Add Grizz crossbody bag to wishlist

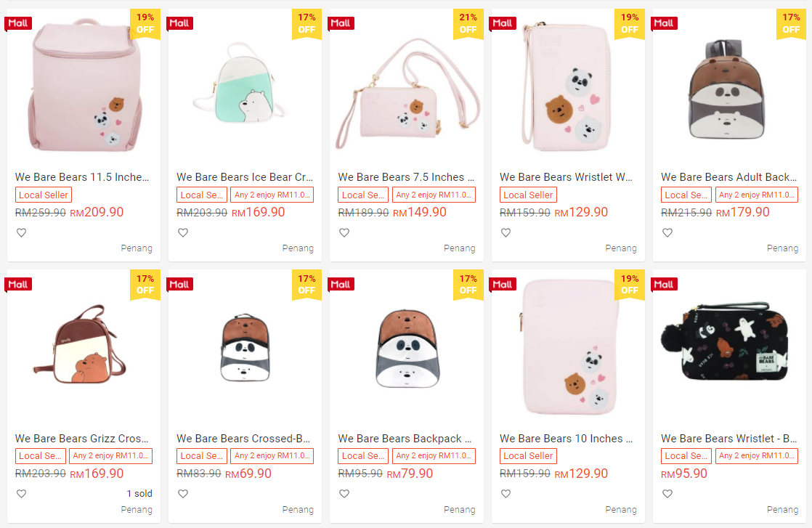[x=22, y=494]
